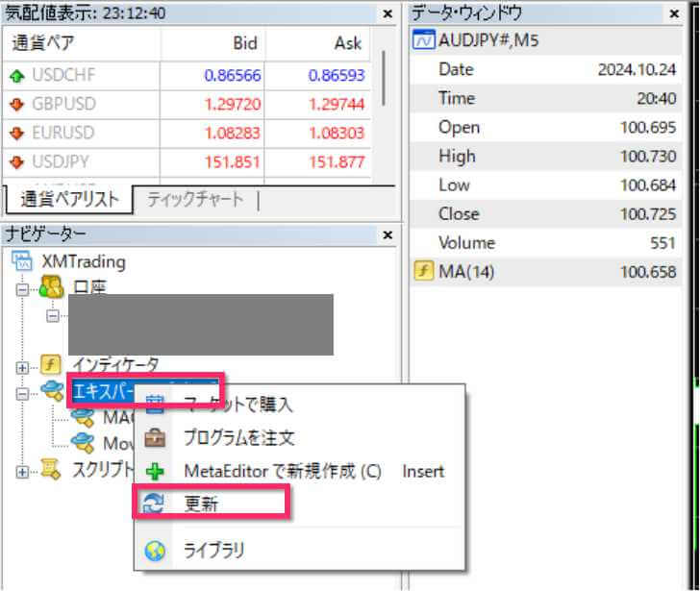
Task: Click the 口座 accounts folder icon
Action: pyautogui.click(x=53, y=286)
